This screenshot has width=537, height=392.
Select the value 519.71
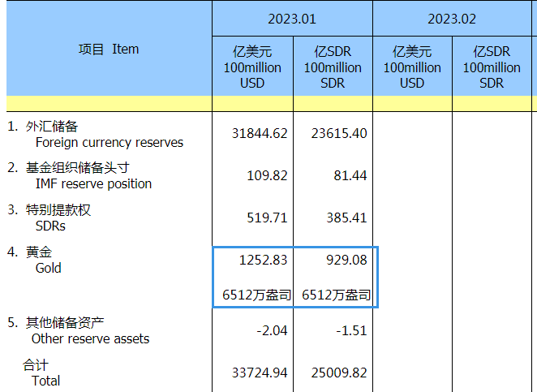pyautogui.click(x=267, y=218)
